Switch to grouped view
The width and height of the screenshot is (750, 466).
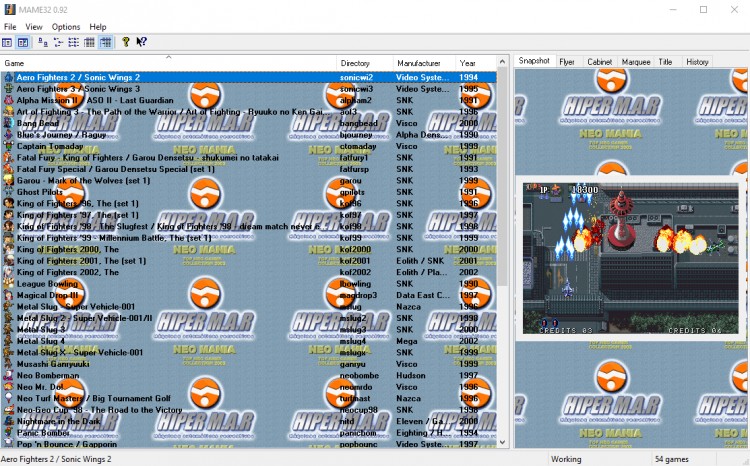[106, 43]
